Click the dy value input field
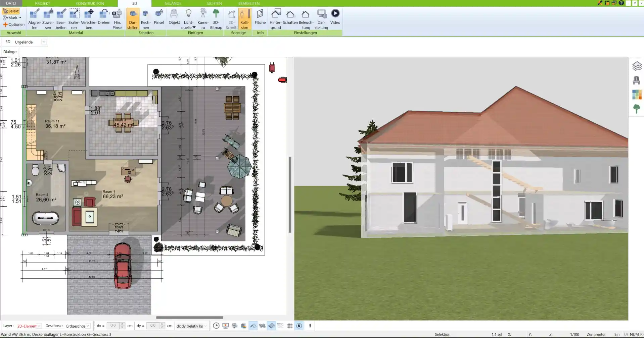Viewport: 644px width, 338px height. coord(153,326)
